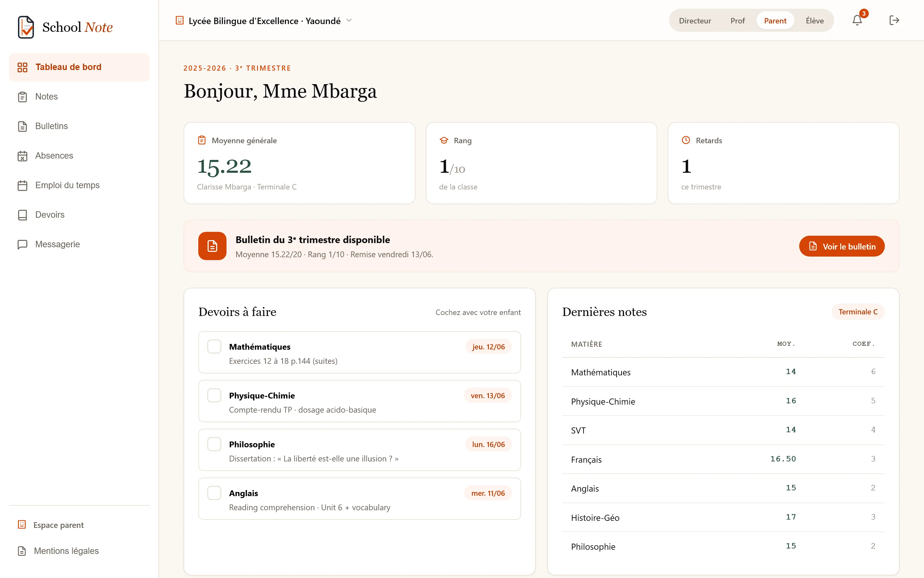Click the ven. 13/06 due date tag

pyautogui.click(x=488, y=396)
